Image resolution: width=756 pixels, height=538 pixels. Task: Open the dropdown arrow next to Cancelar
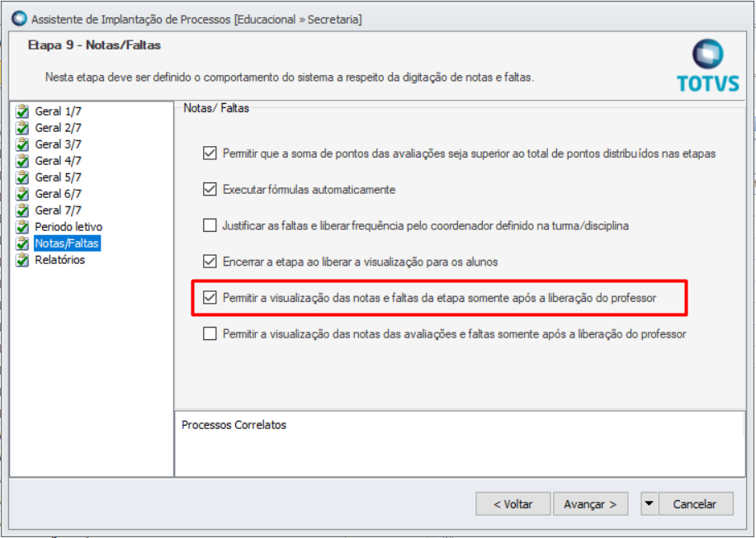650,503
